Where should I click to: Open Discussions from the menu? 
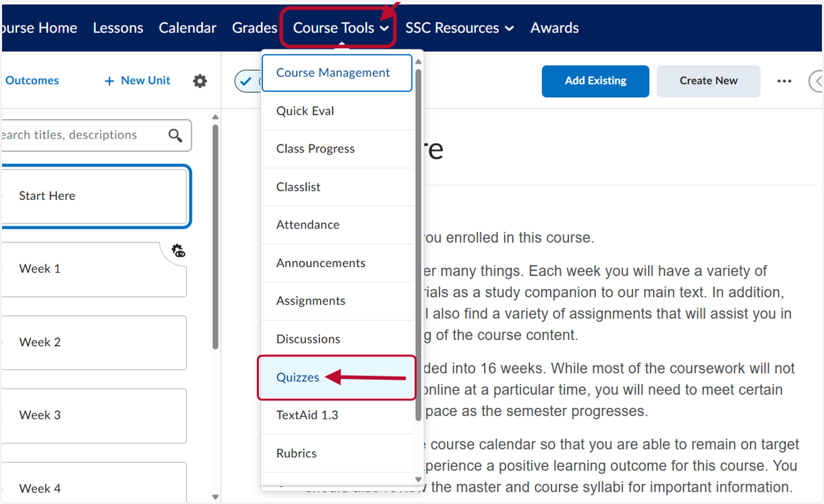[x=337, y=339]
